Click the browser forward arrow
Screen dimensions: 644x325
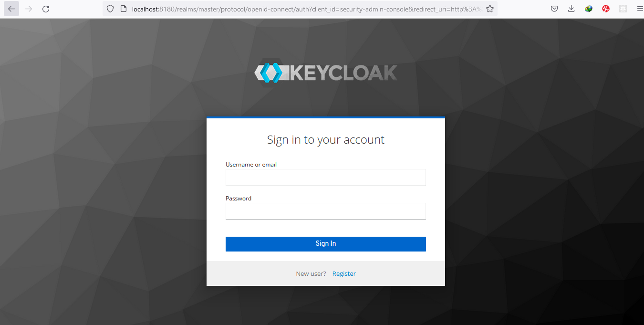pyautogui.click(x=29, y=9)
